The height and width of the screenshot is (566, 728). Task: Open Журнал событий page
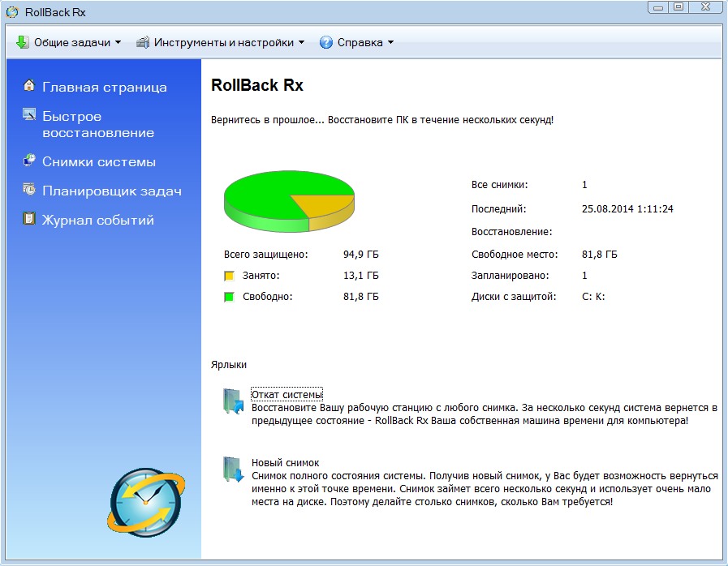point(98,220)
